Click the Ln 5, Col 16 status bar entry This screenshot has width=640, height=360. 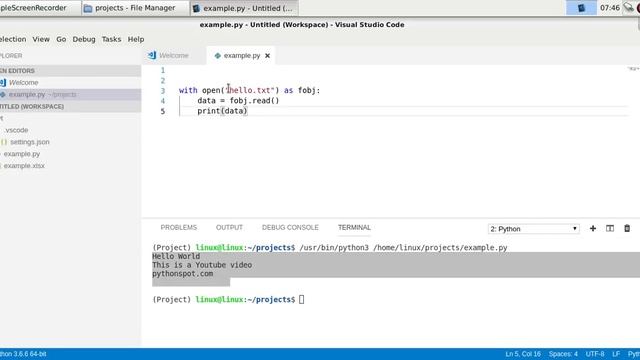tap(523, 354)
